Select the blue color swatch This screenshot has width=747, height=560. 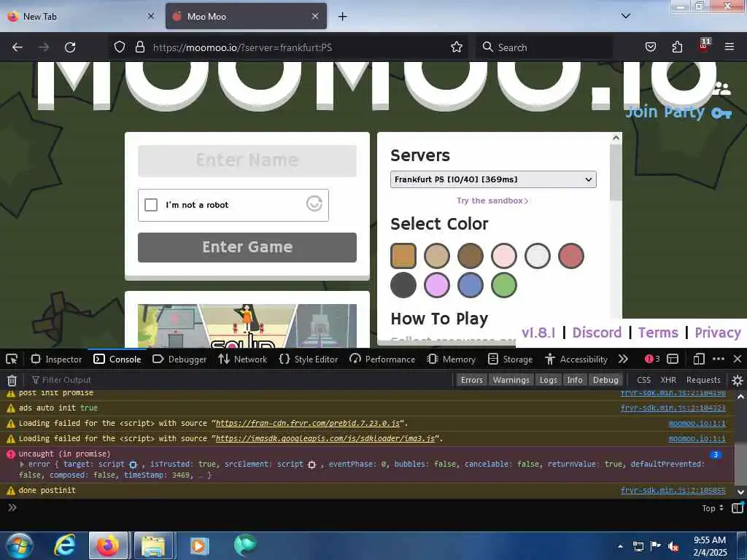click(471, 285)
